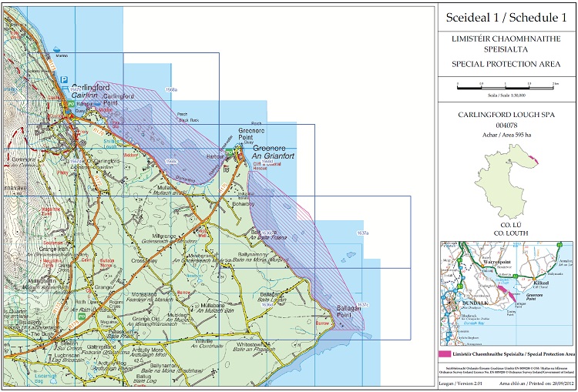Click the 'Sceideal 1 / Schedule 1' title
578x392 pixels.
(506, 18)
